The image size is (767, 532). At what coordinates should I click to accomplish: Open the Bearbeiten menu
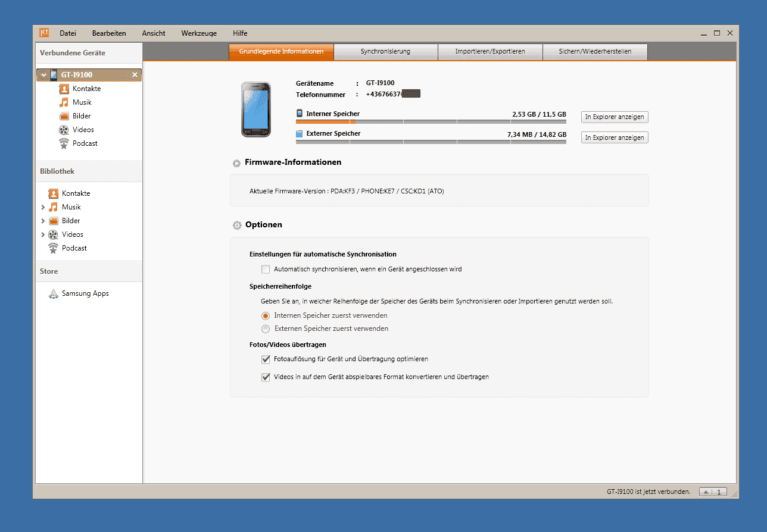pyautogui.click(x=109, y=33)
